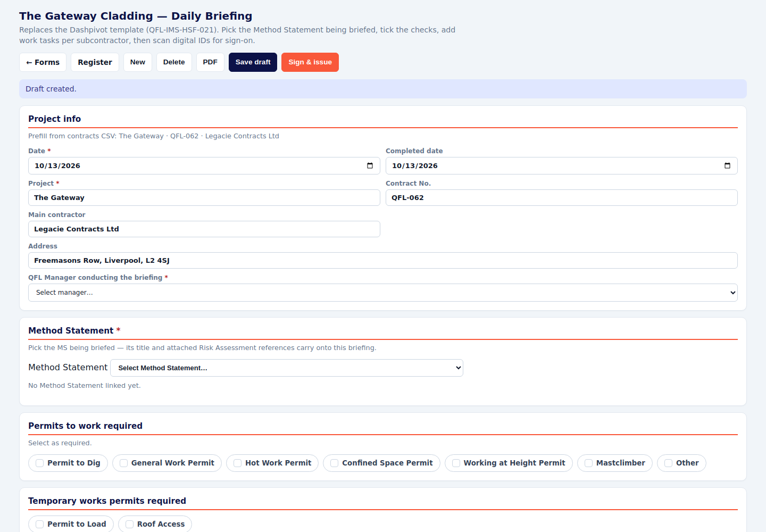
Task: Open the Select Method Statement dropdown
Action: [287, 368]
